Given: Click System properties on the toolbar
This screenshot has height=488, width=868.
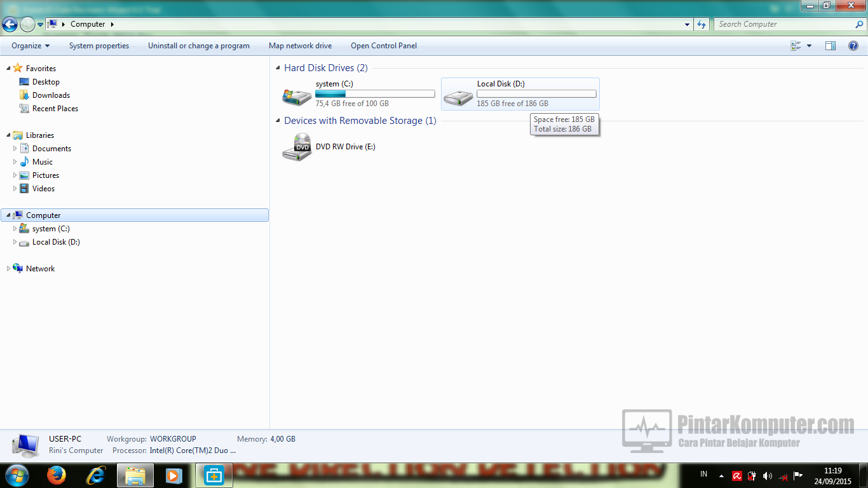Looking at the screenshot, I should 98,45.
